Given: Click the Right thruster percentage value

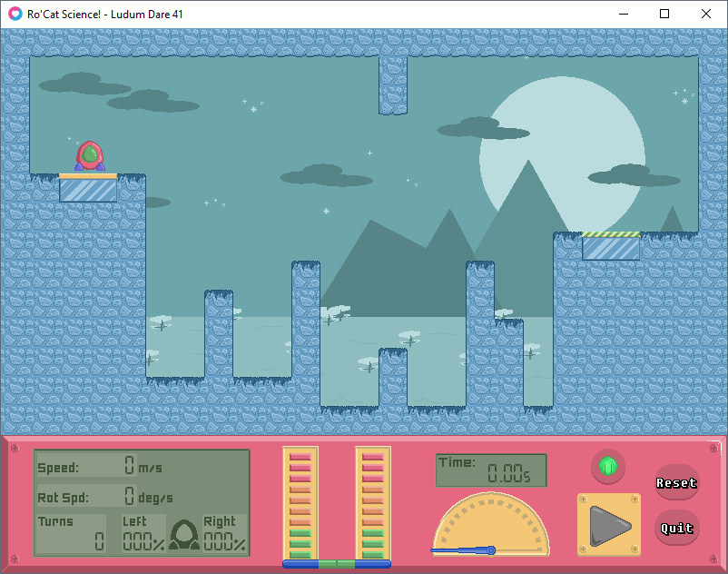Looking at the screenshot, I should [x=225, y=541].
